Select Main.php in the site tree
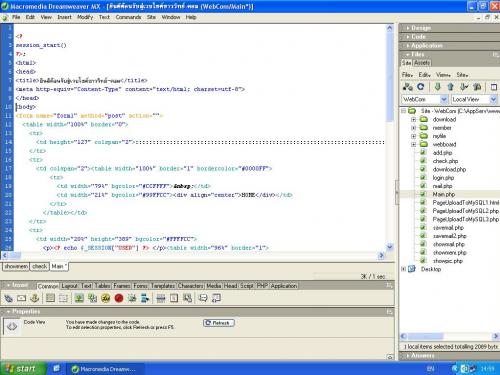Image resolution: width=500 pixels, height=375 pixels. (443, 194)
